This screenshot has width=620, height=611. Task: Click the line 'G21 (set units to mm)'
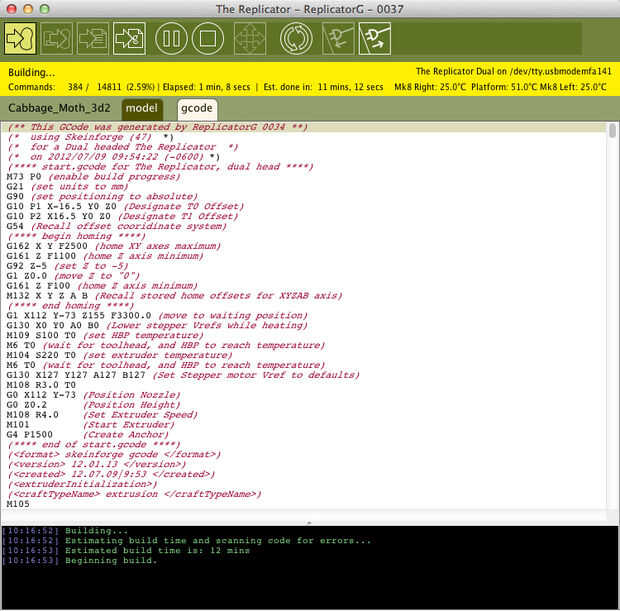point(67,186)
